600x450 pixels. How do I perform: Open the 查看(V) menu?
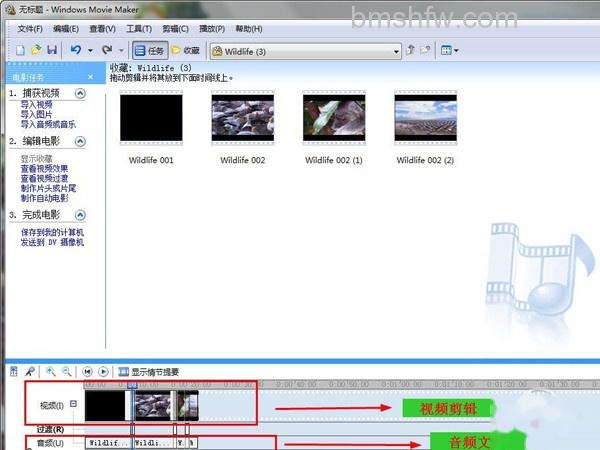[x=102, y=29]
